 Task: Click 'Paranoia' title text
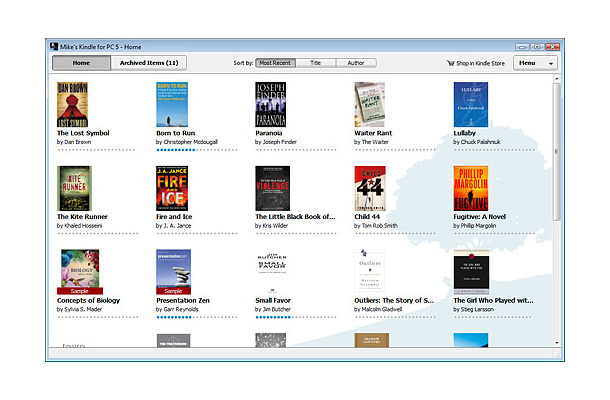[269, 133]
